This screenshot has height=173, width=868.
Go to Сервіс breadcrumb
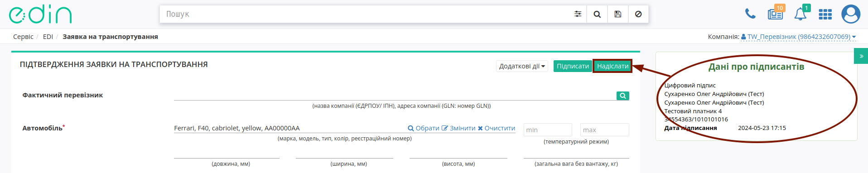click(x=23, y=37)
